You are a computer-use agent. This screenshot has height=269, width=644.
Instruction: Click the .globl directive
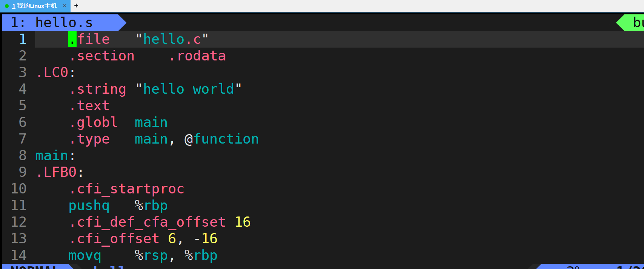point(93,122)
